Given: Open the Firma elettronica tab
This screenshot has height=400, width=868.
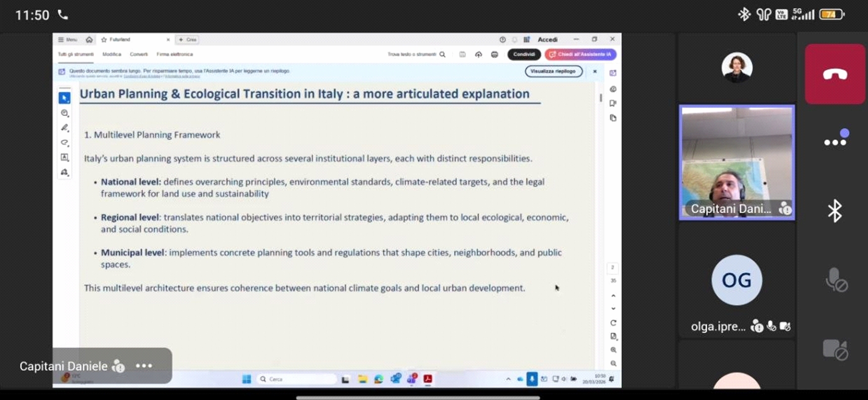Looking at the screenshot, I should click(174, 54).
